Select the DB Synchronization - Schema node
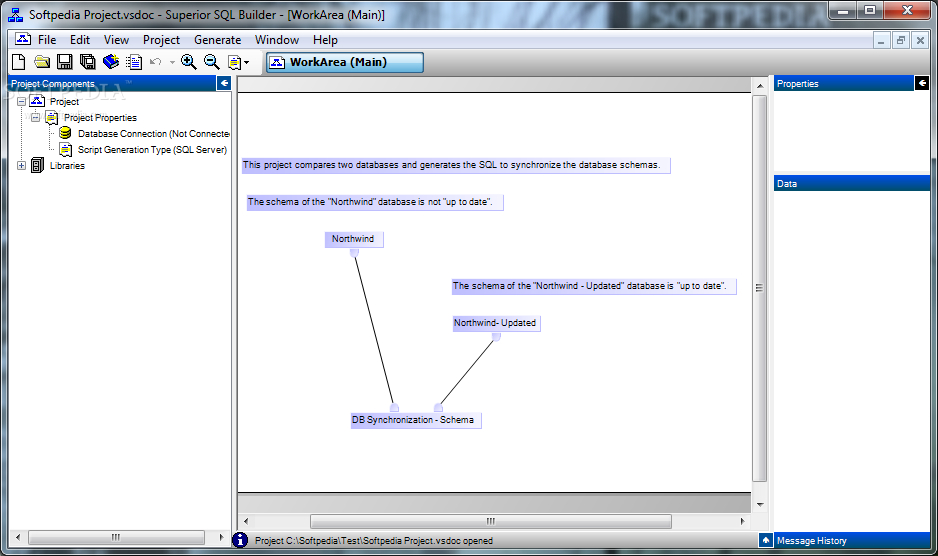Image resolution: width=938 pixels, height=556 pixels. tap(416, 420)
